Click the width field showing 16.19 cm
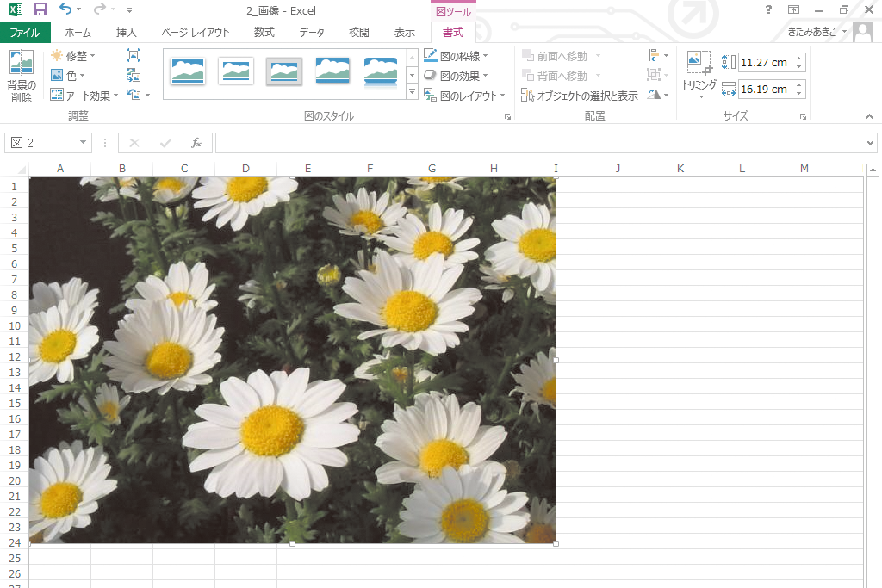Screen dimensions: 882x588 (x=764, y=89)
